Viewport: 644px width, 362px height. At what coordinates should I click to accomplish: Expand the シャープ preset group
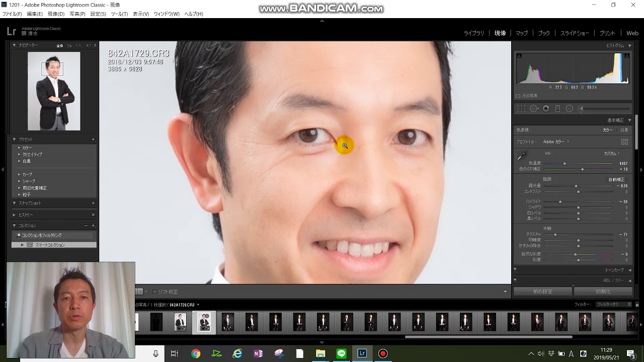pos(19,181)
